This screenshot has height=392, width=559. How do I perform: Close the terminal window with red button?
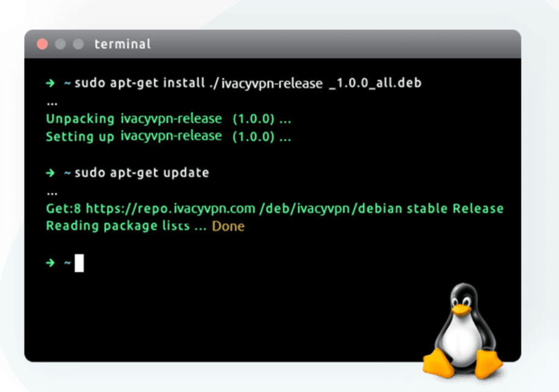point(42,44)
